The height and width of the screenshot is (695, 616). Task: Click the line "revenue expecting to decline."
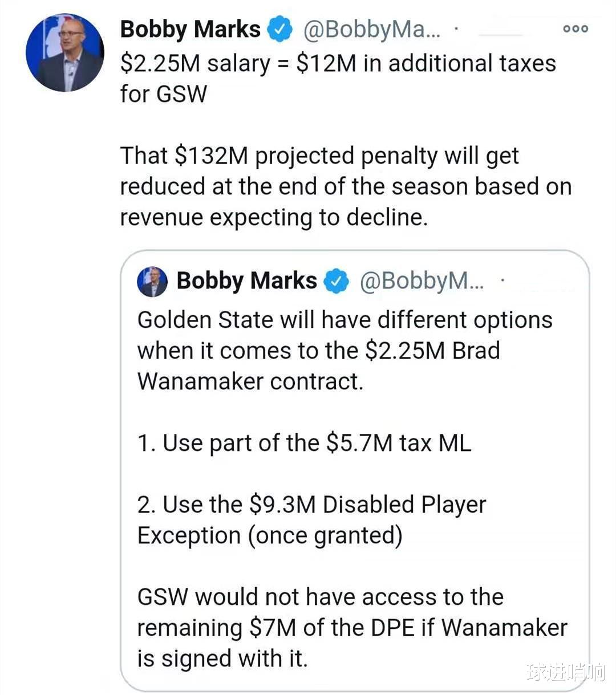[274, 217]
